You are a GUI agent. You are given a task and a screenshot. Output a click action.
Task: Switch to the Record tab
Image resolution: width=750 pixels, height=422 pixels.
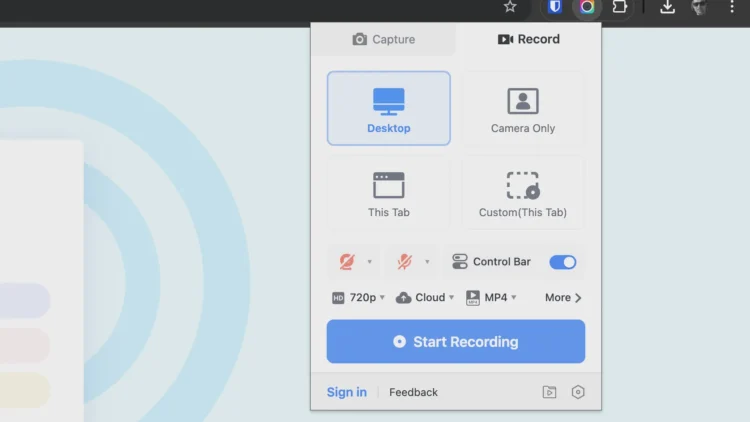click(529, 39)
